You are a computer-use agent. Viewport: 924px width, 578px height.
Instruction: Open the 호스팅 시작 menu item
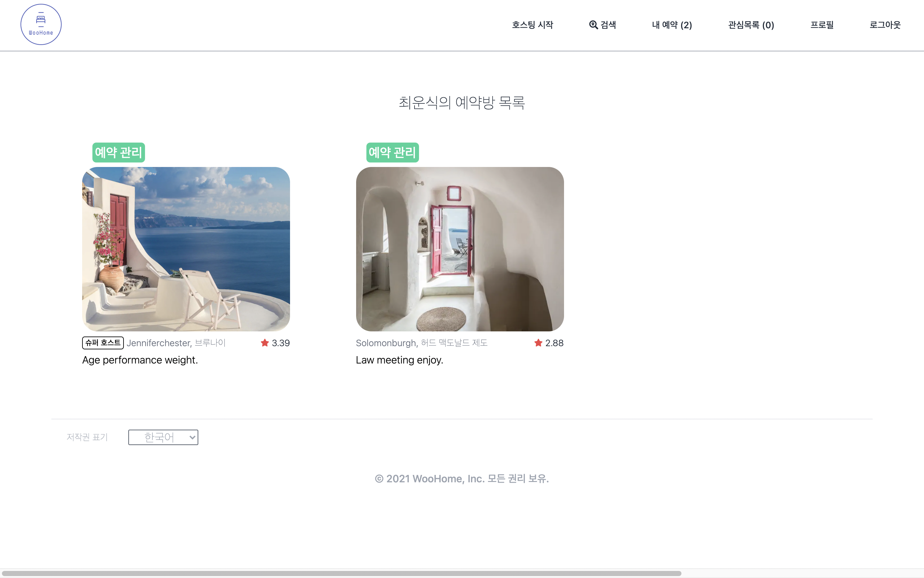pyautogui.click(x=532, y=25)
